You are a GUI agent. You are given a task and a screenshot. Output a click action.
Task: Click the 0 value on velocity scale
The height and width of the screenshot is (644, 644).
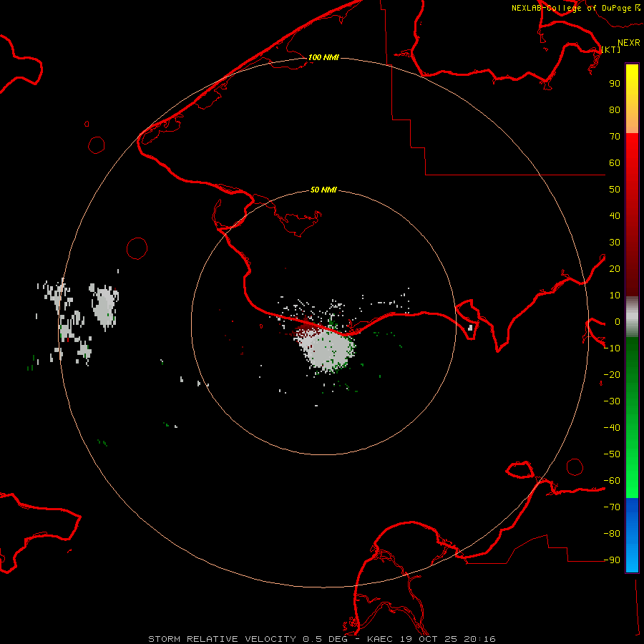(618, 321)
